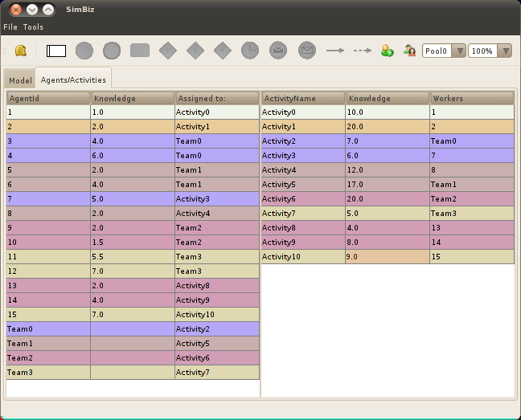The image size is (521, 420).
Task: Select the Agents/Activities tab
Action: (x=73, y=80)
